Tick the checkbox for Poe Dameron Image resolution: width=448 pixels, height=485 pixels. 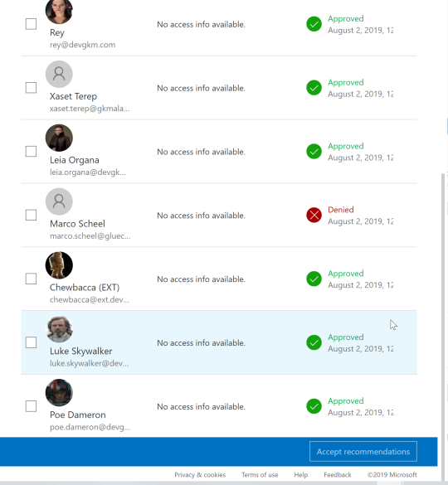(31, 406)
